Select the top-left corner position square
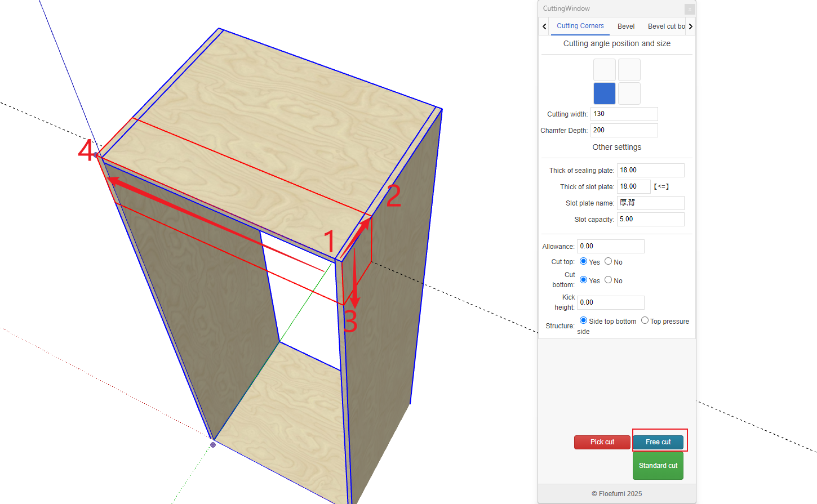This screenshot has height=504, width=817. 604,70
